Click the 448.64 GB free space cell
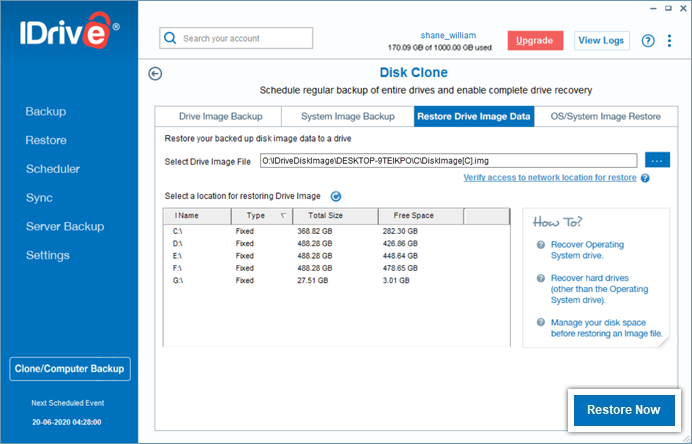This screenshot has width=692, height=444. (x=400, y=256)
